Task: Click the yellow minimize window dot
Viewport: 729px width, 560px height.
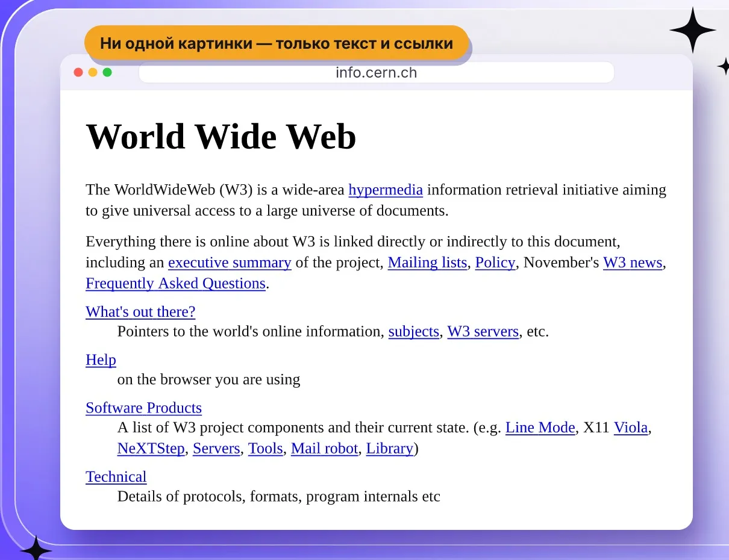Action: coord(93,73)
